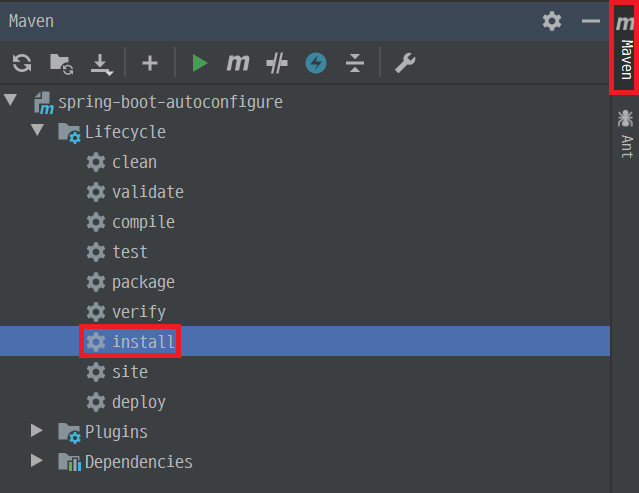639x493 pixels.
Task: Hide the Maven tool window
Action: (591, 21)
